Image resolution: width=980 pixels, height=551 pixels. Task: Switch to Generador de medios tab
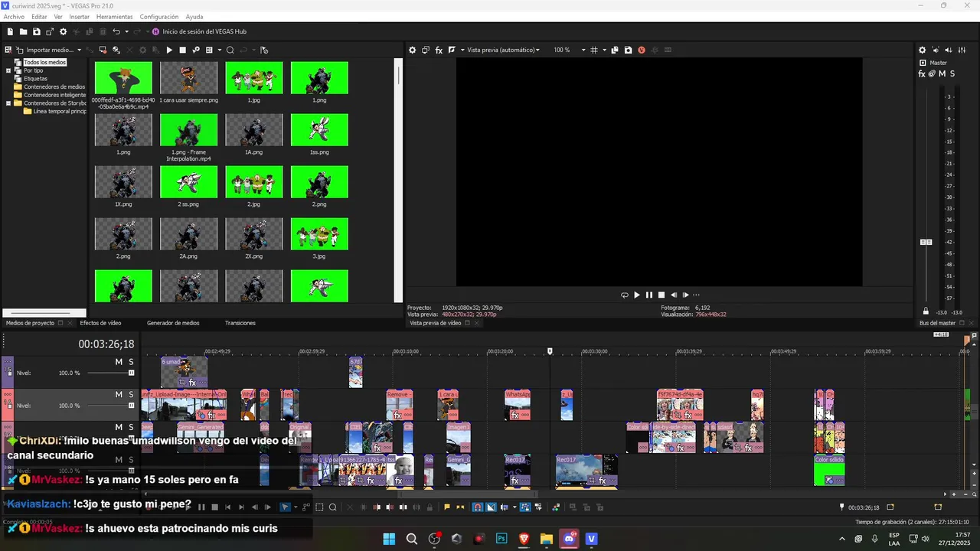pyautogui.click(x=173, y=323)
